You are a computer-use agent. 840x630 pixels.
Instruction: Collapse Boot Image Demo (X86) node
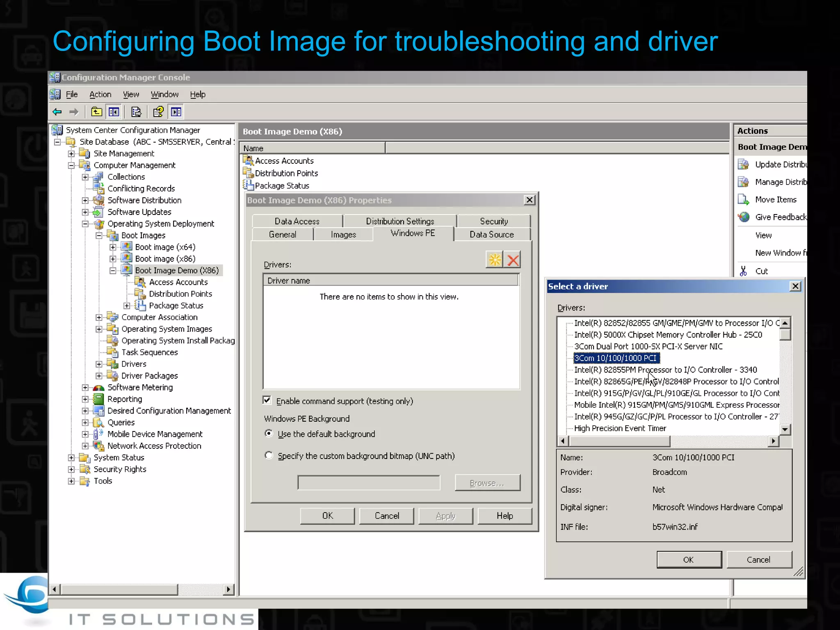(x=113, y=271)
